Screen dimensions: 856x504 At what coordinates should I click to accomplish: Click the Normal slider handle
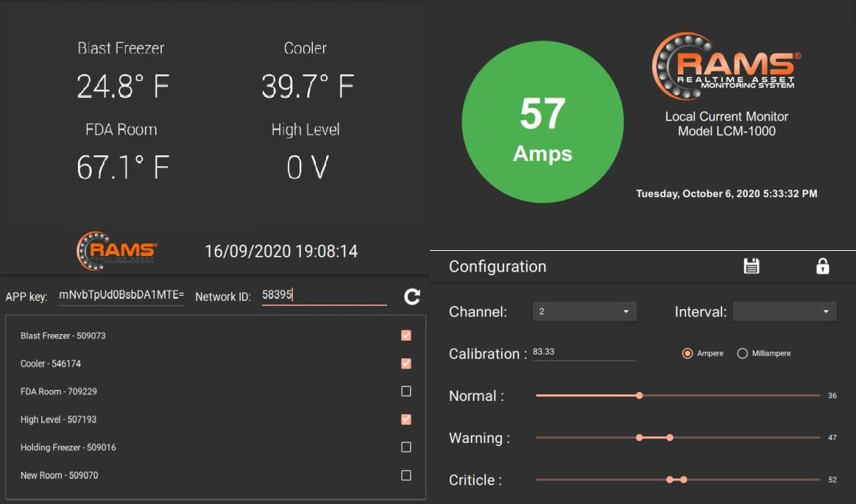tap(640, 395)
